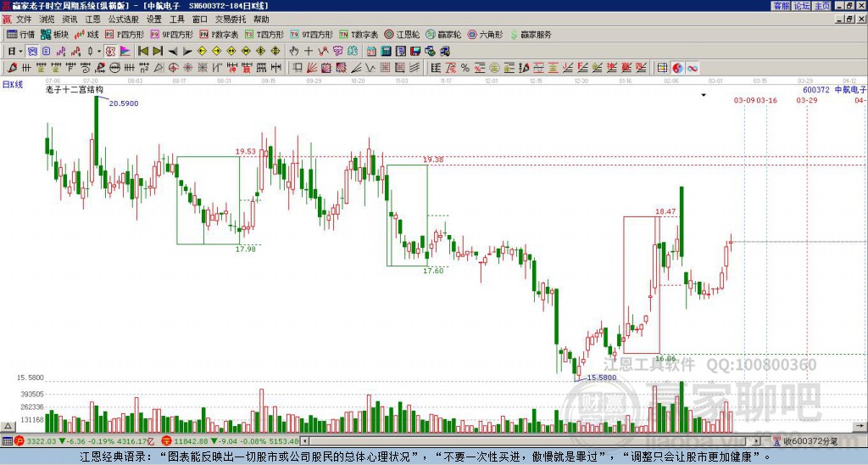This screenshot has height=465, width=868.
Task: Click the 论坛 forum button
Action: click(x=802, y=6)
